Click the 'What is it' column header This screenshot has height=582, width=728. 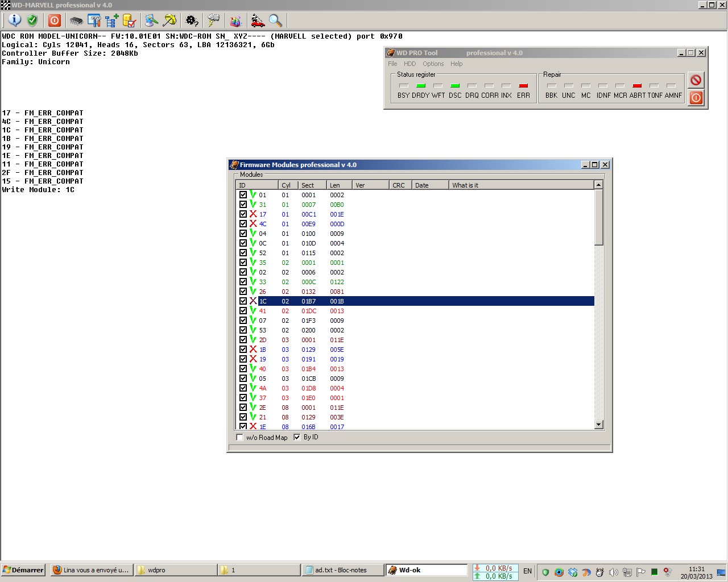[x=521, y=185]
